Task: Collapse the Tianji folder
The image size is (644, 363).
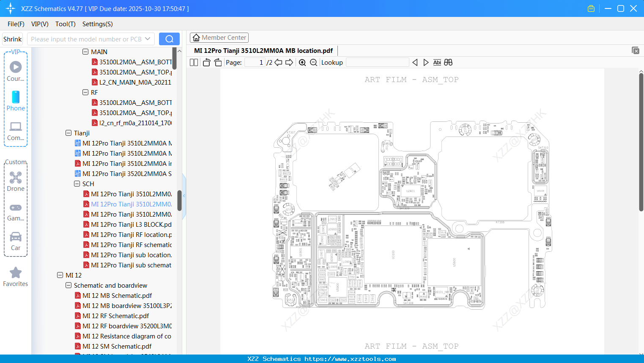Action: 69,133
